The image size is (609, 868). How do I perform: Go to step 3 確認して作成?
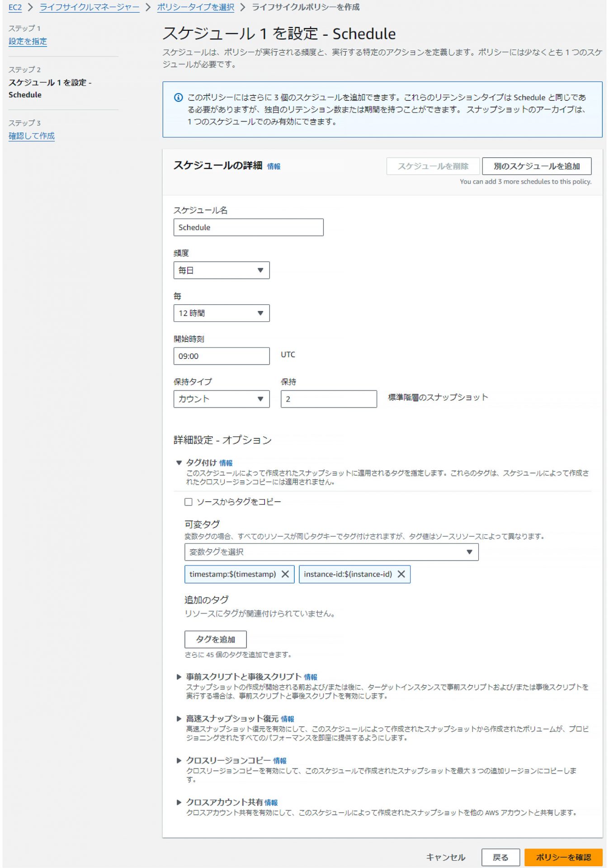[x=32, y=136]
